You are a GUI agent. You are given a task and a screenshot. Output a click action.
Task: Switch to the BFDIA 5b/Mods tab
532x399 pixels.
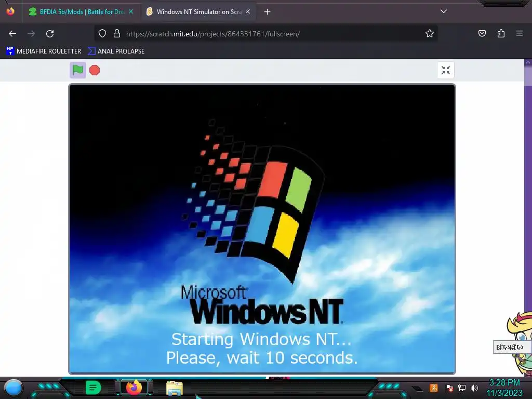81,12
